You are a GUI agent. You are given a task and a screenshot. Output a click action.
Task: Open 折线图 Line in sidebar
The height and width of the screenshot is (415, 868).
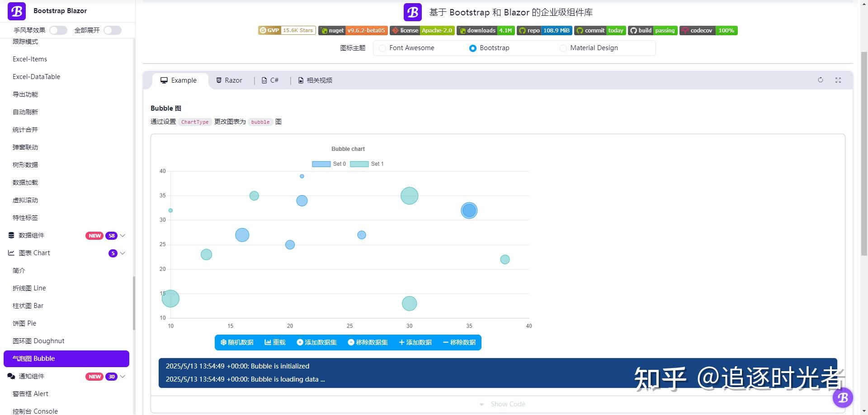coord(29,288)
